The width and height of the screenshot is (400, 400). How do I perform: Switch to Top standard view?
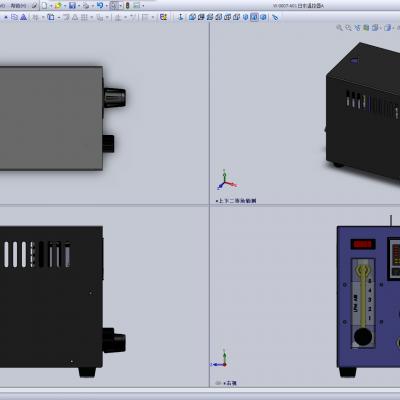(x=228, y=17)
